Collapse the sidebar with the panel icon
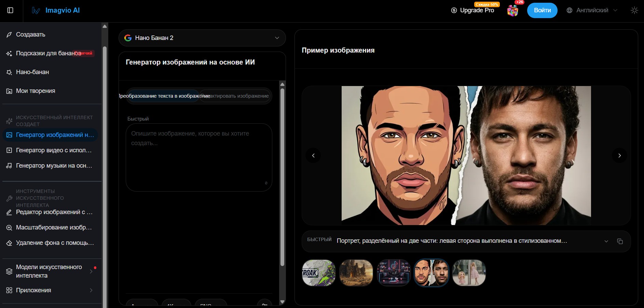 pos(10,10)
